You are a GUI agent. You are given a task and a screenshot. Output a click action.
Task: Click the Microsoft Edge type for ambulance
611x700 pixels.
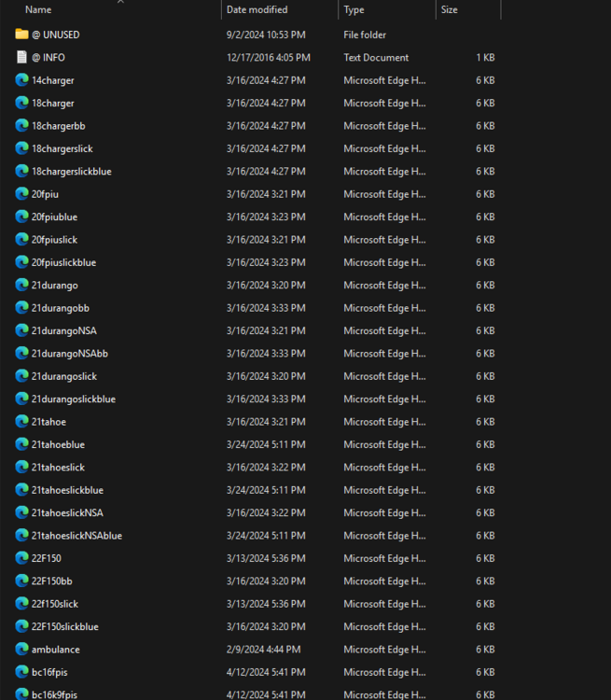pos(384,649)
